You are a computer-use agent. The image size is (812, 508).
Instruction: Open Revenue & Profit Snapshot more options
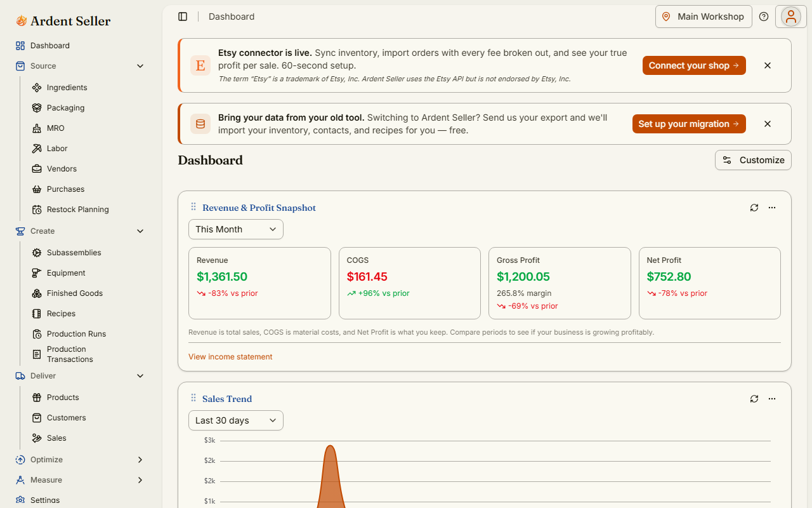(772, 208)
